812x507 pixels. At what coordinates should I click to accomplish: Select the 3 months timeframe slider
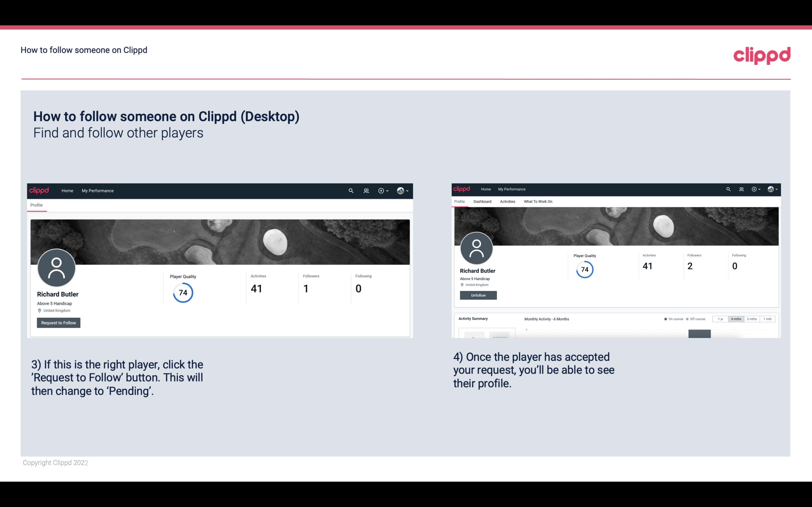(751, 319)
